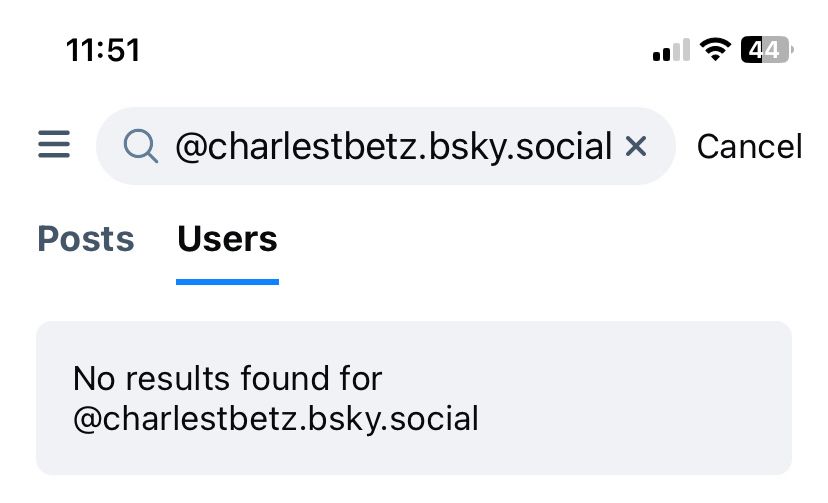
Task: Open the hamburger navigation menu
Action: click(x=54, y=146)
